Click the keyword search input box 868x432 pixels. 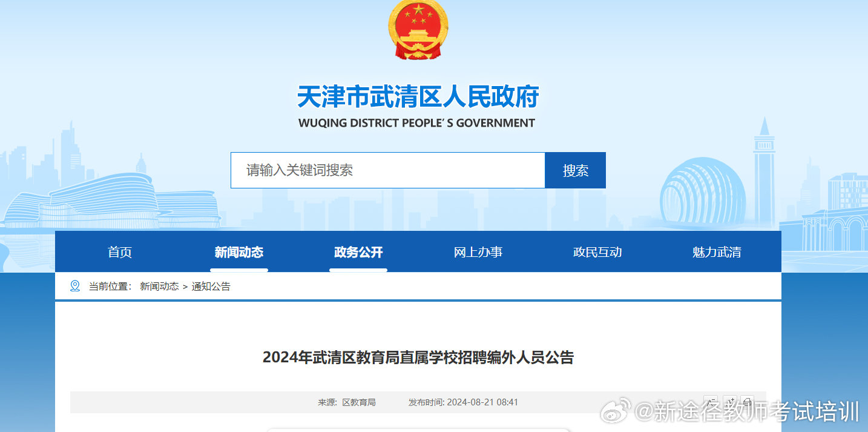(x=387, y=170)
